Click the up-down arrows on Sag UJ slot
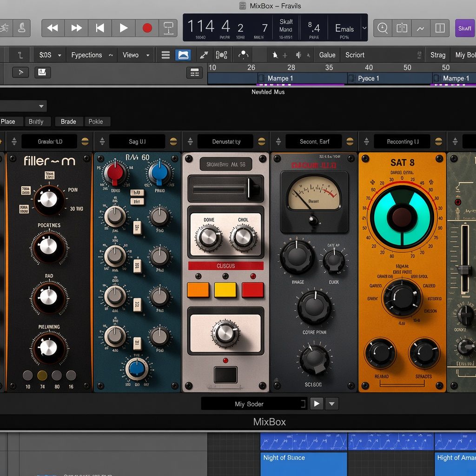Screen dimensions: 476x476 (x=102, y=141)
